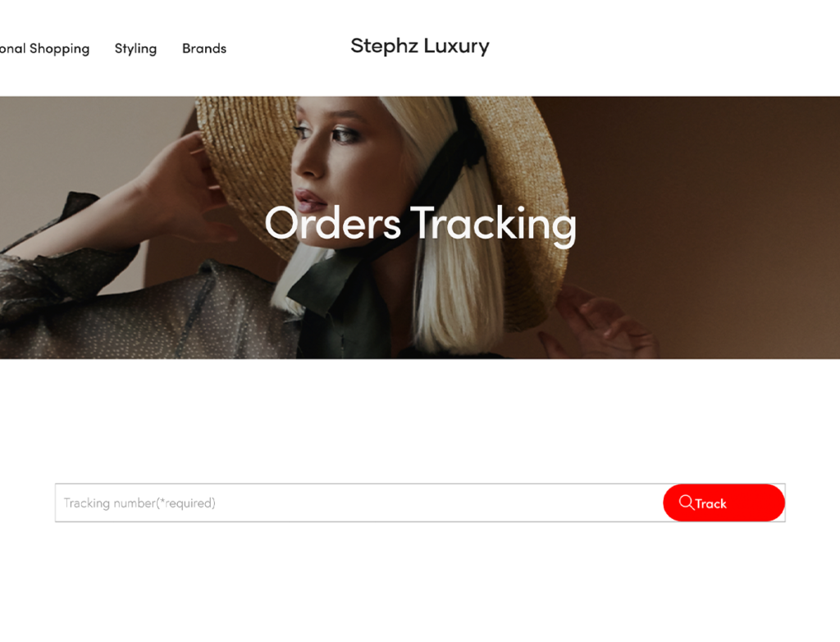Select the Personal Shopping nav link

[44, 48]
